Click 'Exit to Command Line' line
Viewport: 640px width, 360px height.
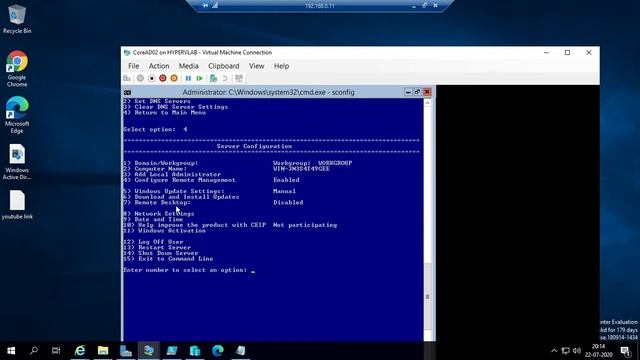168,259
